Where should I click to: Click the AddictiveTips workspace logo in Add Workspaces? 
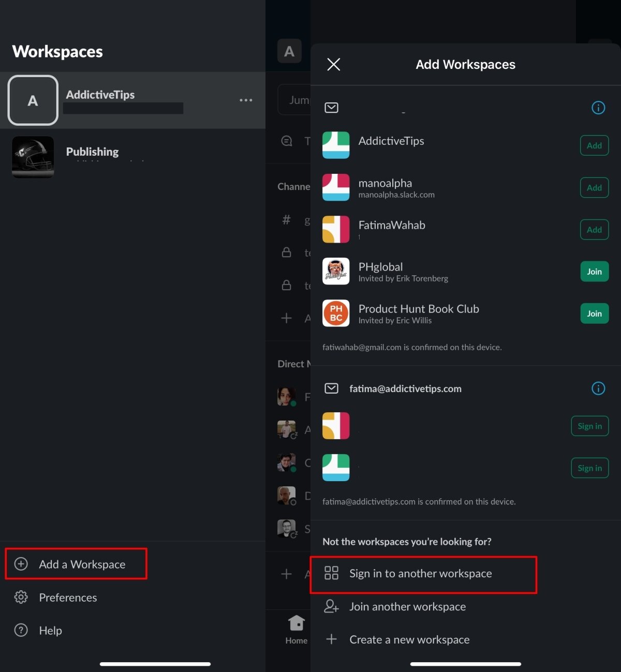336,145
